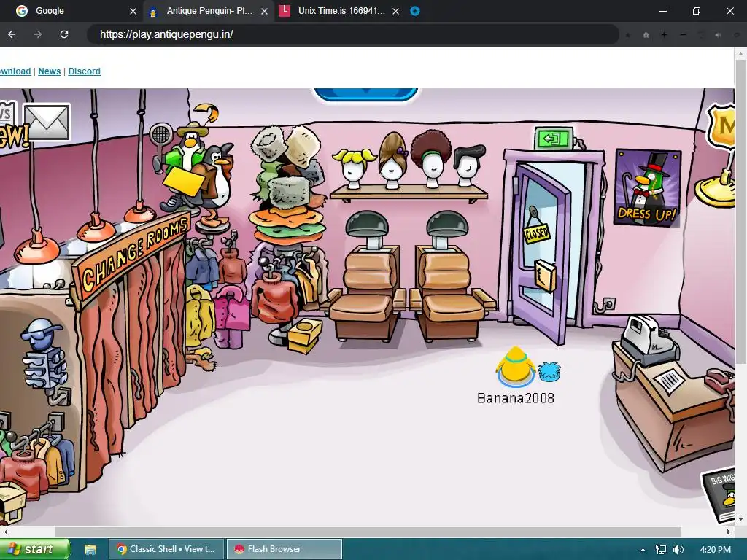The width and height of the screenshot is (747, 560).
Task: Open the Download link
Action: (x=15, y=71)
